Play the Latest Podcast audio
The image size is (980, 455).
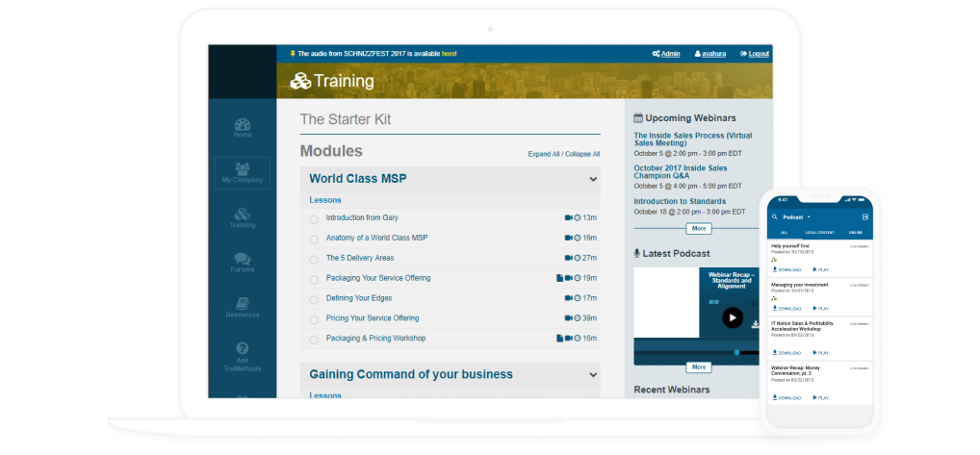(x=733, y=317)
